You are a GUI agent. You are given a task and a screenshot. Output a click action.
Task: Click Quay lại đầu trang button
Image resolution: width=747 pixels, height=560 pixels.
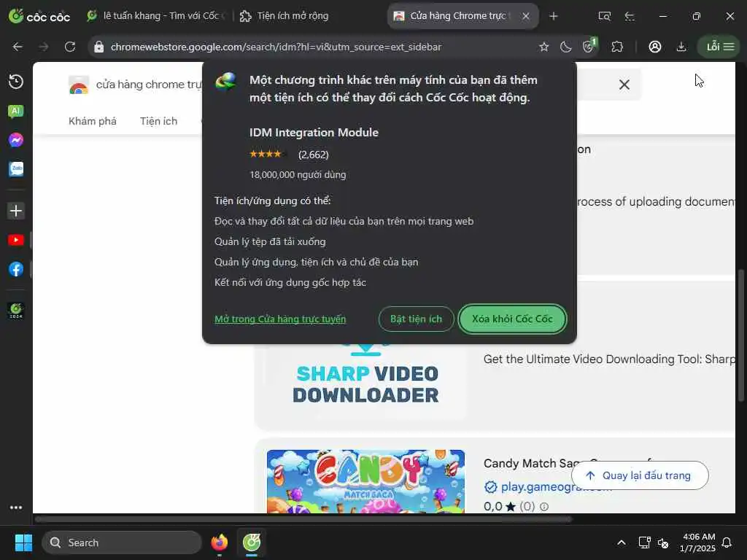point(639,475)
